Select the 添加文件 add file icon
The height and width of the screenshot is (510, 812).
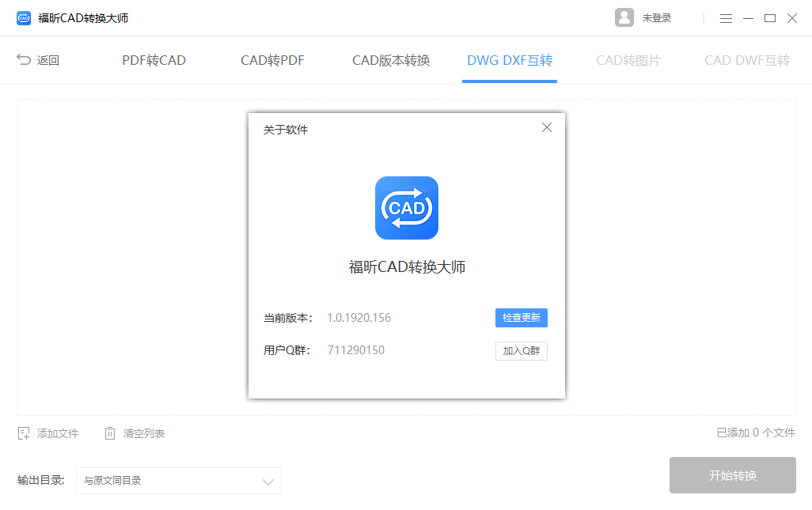point(21,433)
